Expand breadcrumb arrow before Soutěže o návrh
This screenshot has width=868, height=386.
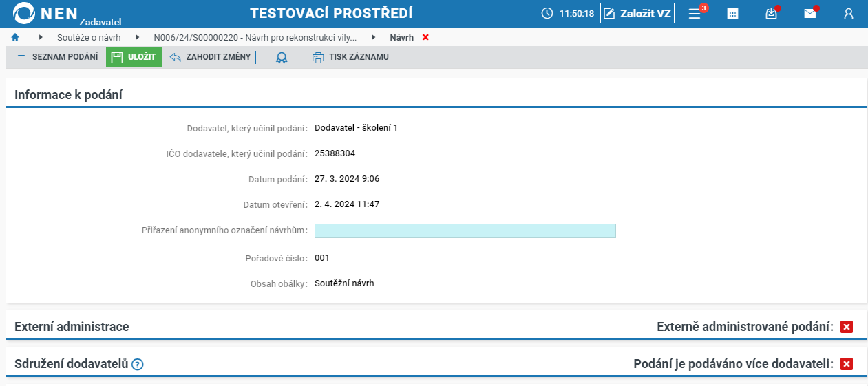[41, 37]
